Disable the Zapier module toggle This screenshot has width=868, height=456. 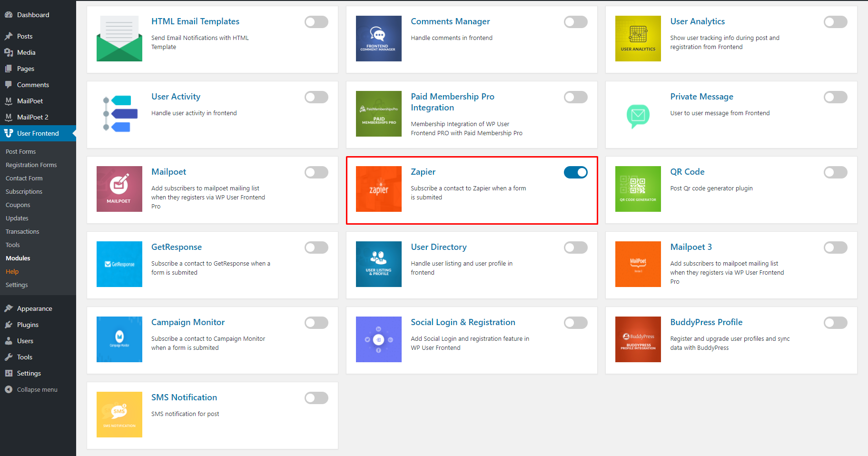[575, 172]
